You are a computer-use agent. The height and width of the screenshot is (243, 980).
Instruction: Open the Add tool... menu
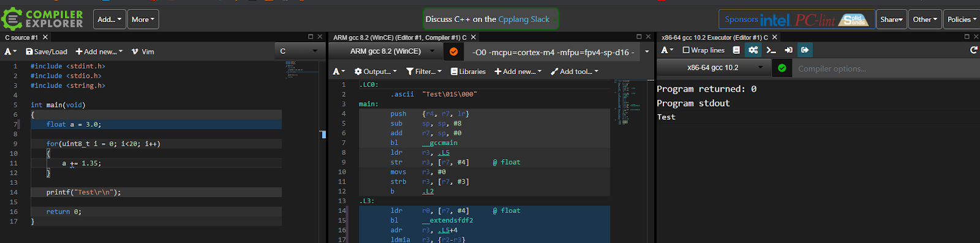point(574,72)
